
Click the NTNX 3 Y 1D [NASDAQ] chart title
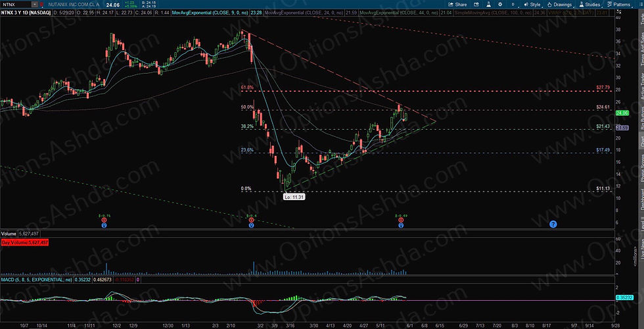point(25,13)
